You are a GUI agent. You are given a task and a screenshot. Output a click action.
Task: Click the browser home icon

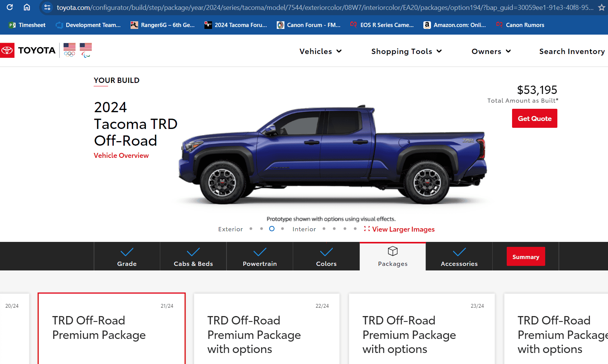tap(27, 7)
